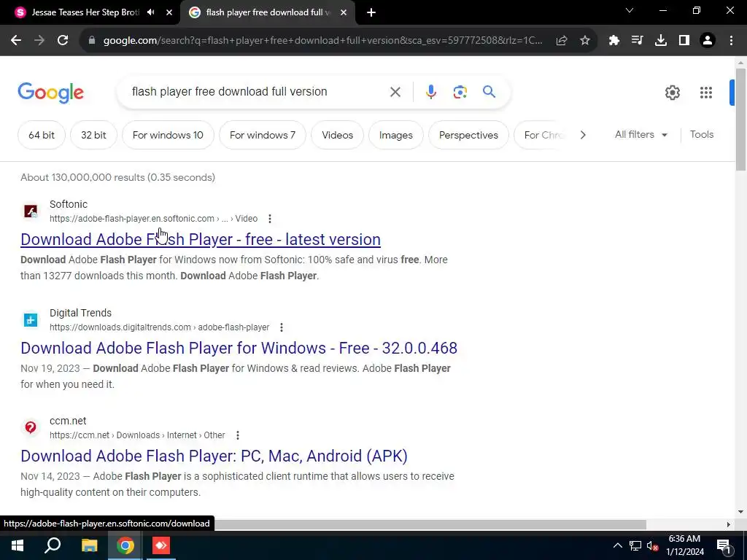The width and height of the screenshot is (747, 560).
Task: Open the Extensions puzzle icon
Action: (x=614, y=41)
